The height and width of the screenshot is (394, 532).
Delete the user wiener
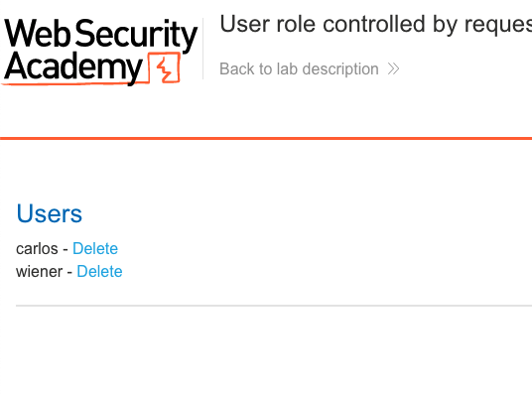(x=99, y=271)
